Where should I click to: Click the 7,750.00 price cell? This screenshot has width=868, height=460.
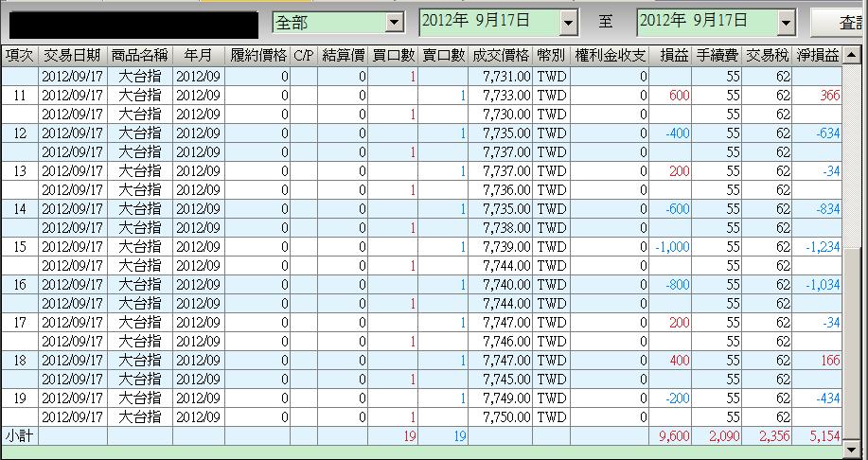[x=501, y=416]
